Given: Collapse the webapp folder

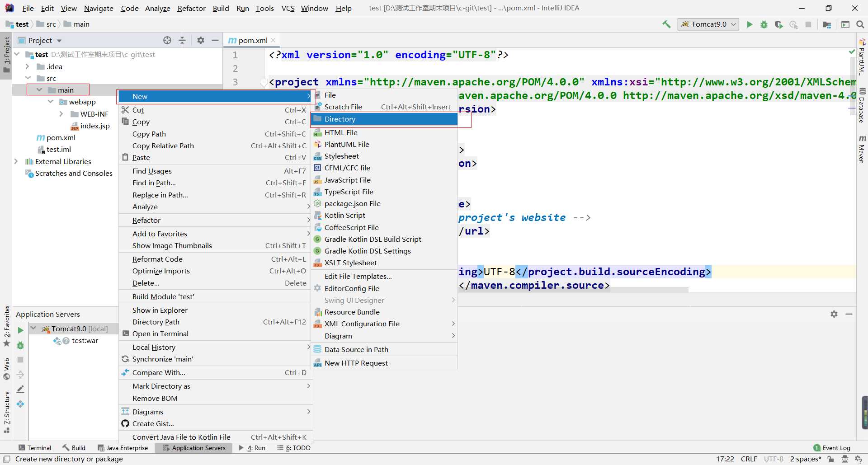Looking at the screenshot, I should [51, 102].
